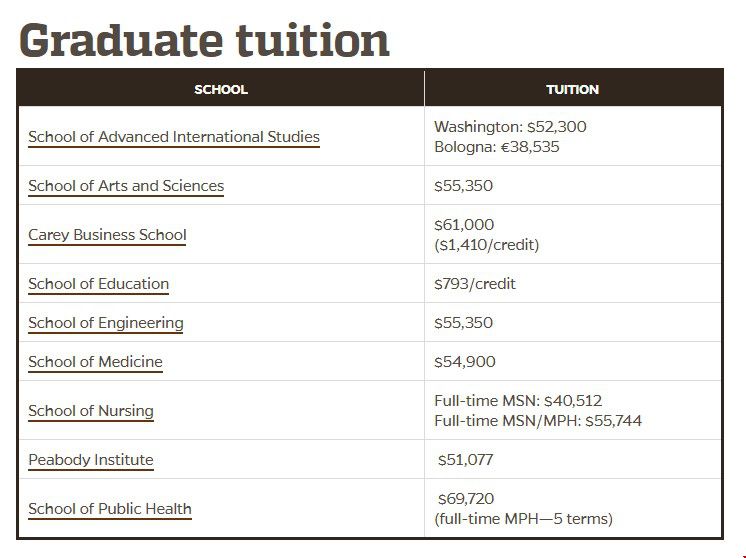Image resolution: width=746 pixels, height=558 pixels.
Task: Click the Washington: $52,300 tuition text
Action: coord(510,127)
